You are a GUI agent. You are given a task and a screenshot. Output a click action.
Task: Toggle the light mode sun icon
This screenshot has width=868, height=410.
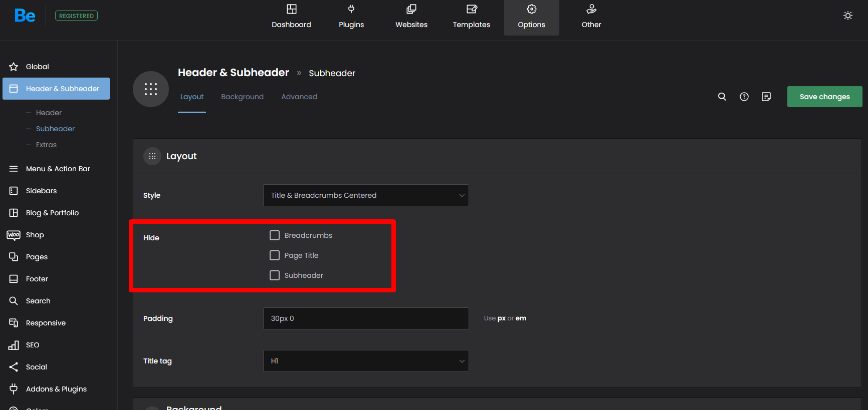[847, 16]
